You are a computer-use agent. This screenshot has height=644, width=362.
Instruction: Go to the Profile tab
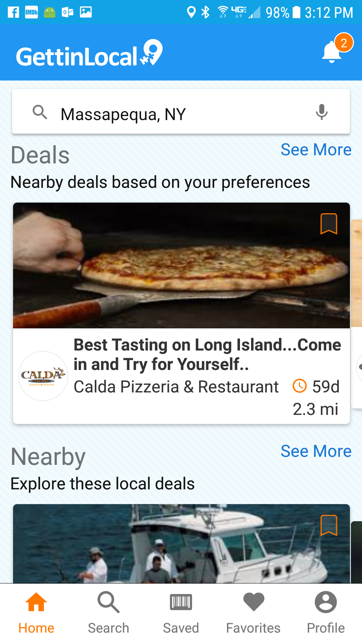click(325, 613)
